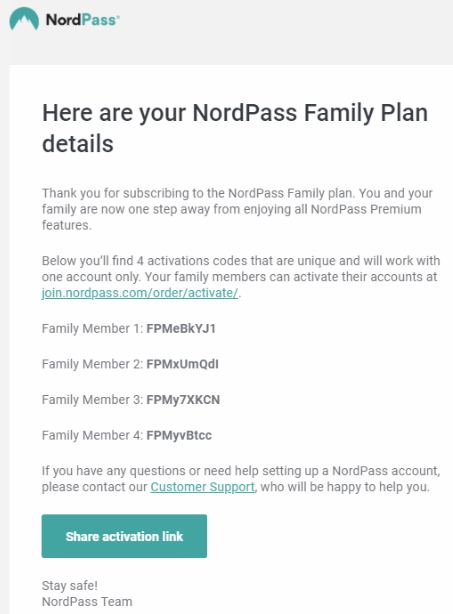
Task: Click the Family Member 3 label
Action: coord(92,400)
